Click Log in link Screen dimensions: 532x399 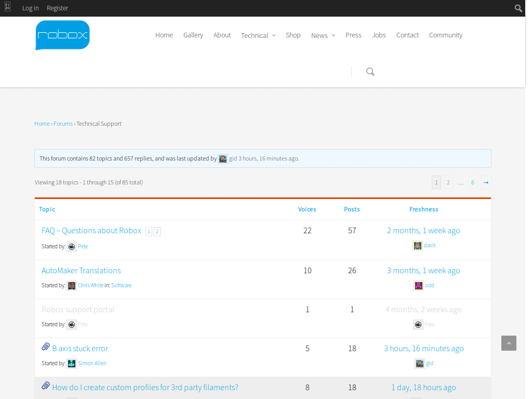(x=31, y=8)
